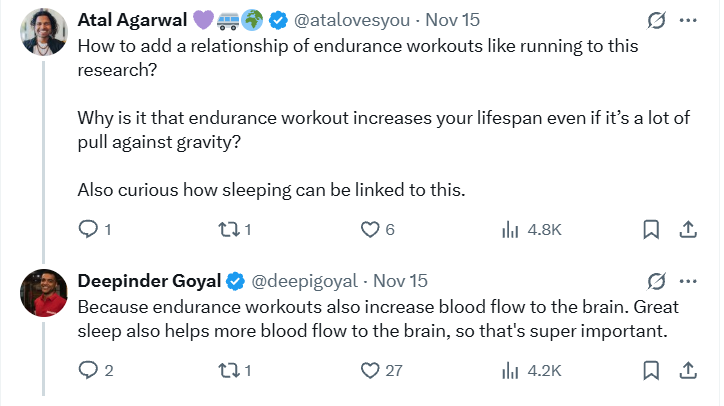Screen dimensions: 724x406
Task: Click the Deepinder Goyal display name
Action: pos(148,279)
